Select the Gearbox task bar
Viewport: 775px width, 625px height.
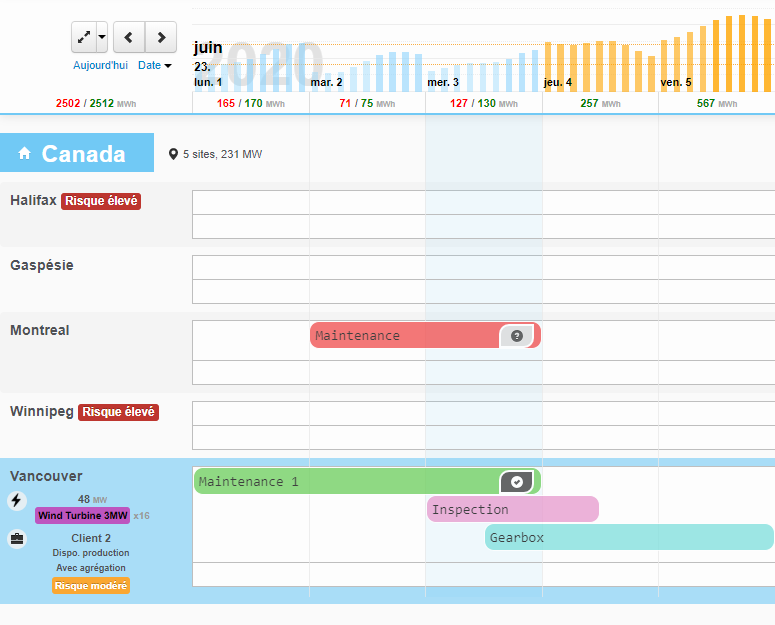click(x=628, y=538)
